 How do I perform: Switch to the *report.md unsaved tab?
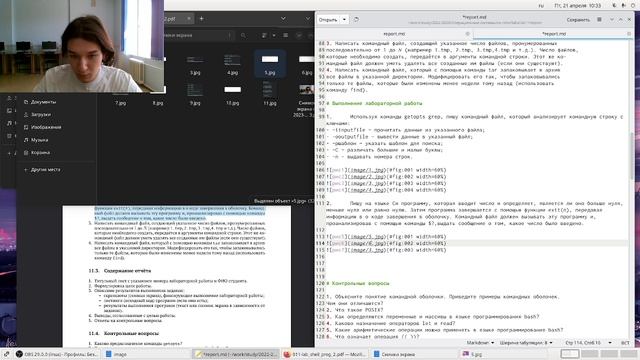pyautogui.click(x=553, y=34)
